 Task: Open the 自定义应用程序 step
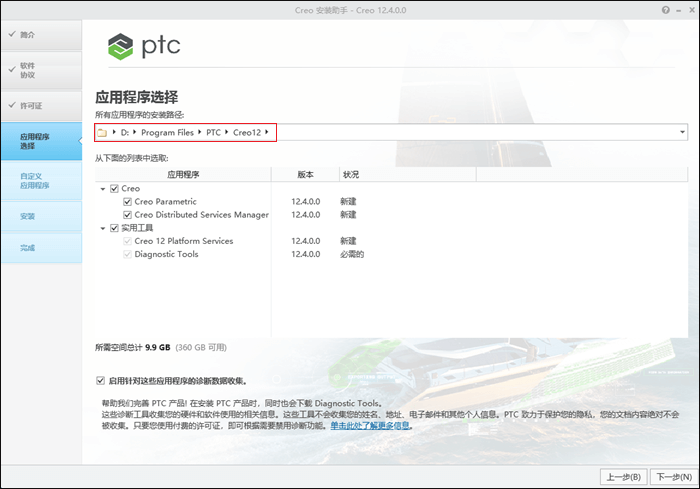[x=41, y=181]
